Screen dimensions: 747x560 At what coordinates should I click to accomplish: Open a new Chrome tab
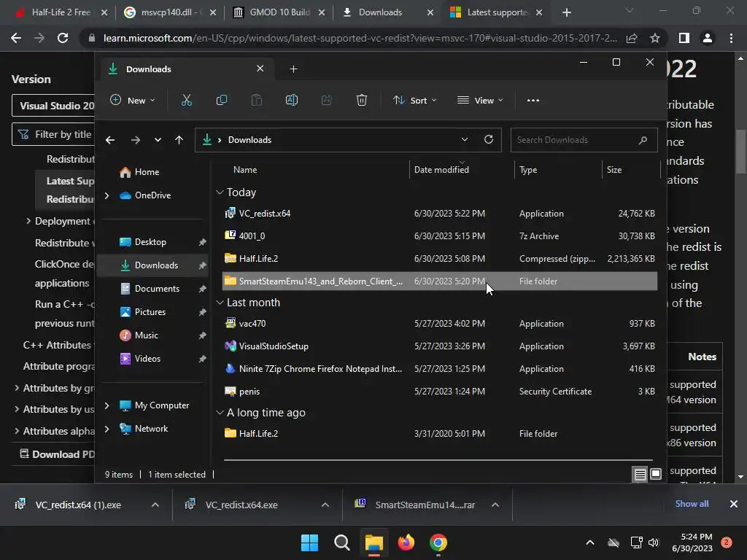click(x=566, y=13)
